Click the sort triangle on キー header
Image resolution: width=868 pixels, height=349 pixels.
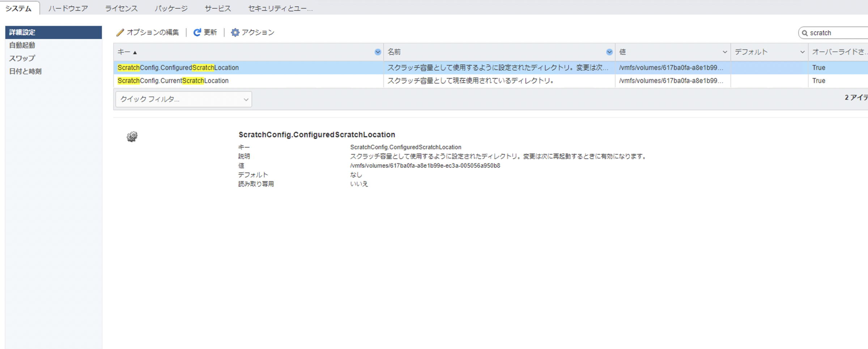(x=135, y=52)
